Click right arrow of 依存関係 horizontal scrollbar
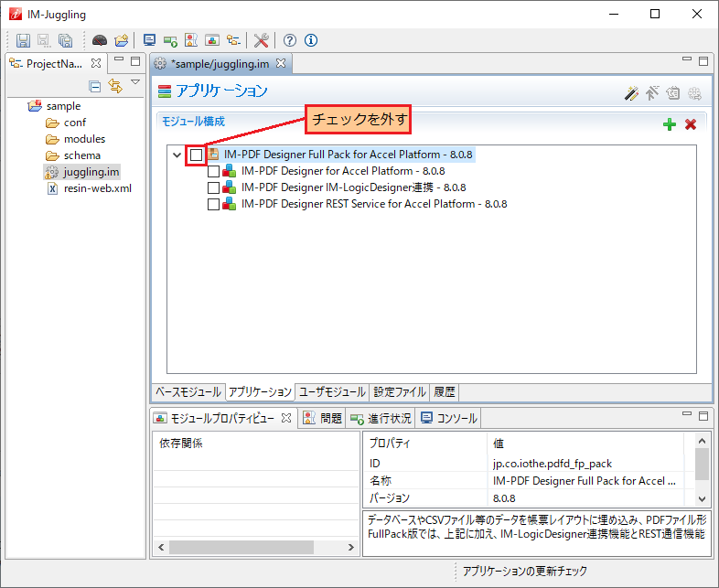This screenshot has width=719, height=588. click(350, 547)
